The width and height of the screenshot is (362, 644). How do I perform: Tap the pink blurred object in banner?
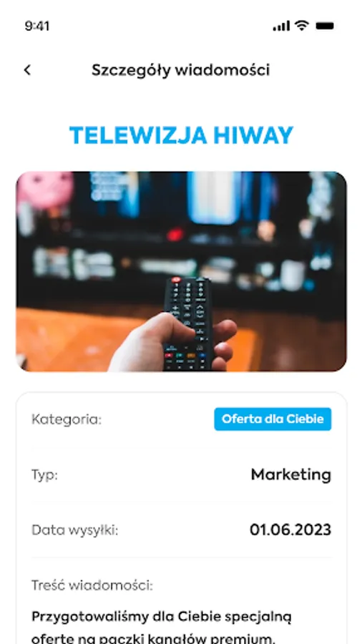pos(45,189)
